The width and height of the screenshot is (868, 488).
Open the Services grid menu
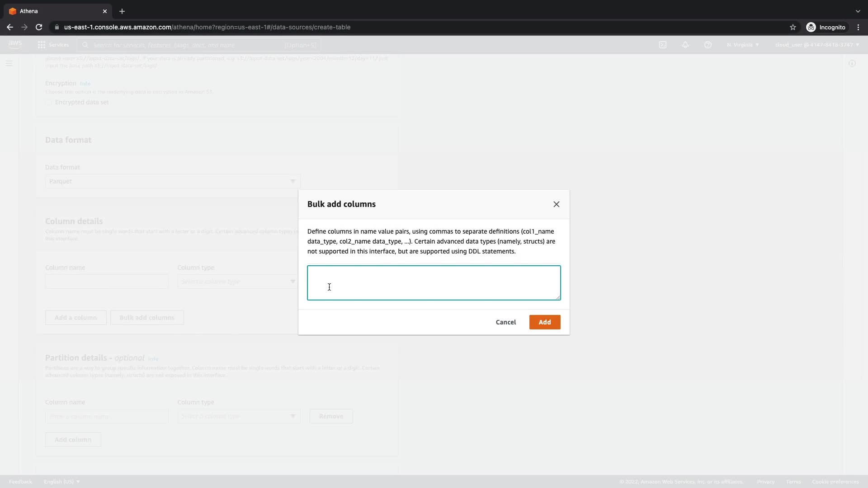pos(42,45)
